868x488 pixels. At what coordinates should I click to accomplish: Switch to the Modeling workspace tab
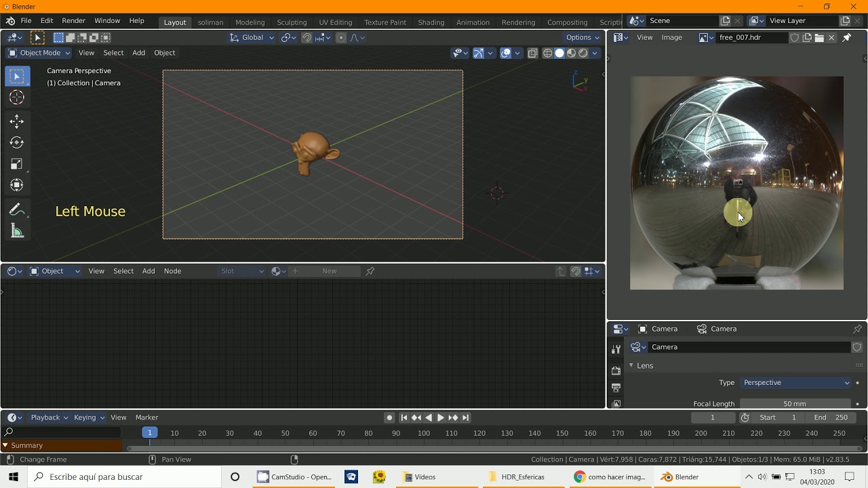[x=250, y=22]
